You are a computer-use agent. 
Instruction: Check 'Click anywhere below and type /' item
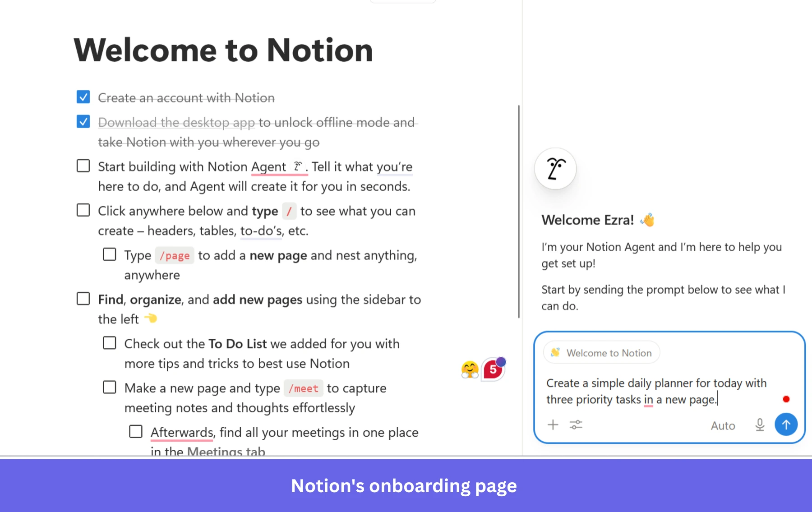[83, 210]
